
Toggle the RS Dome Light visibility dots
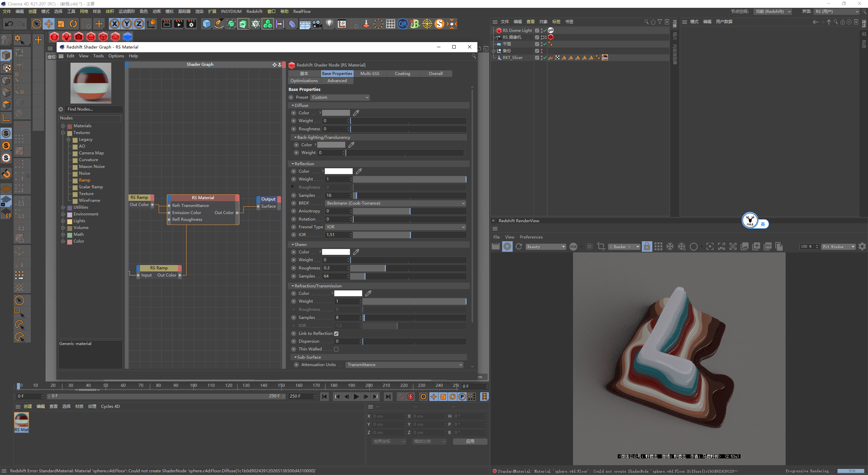[541, 31]
